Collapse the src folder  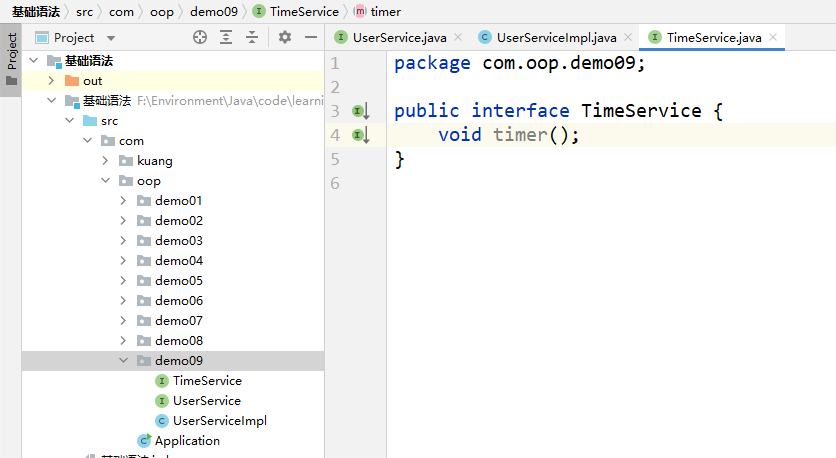point(70,120)
